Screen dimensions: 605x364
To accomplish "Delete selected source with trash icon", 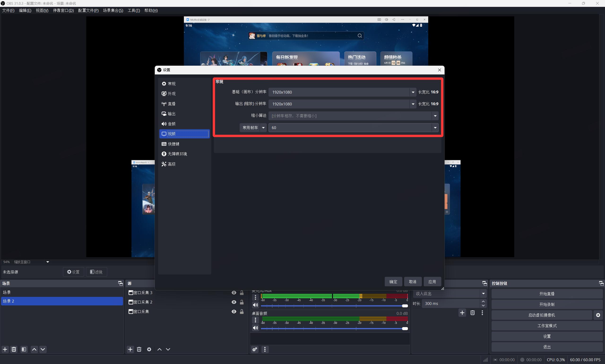I will pos(139,349).
